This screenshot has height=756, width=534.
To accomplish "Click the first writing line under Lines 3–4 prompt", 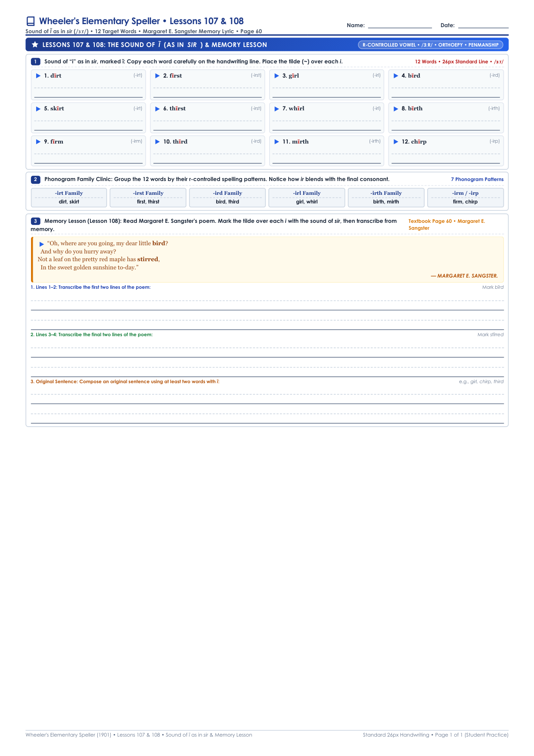I will click(267, 352).
